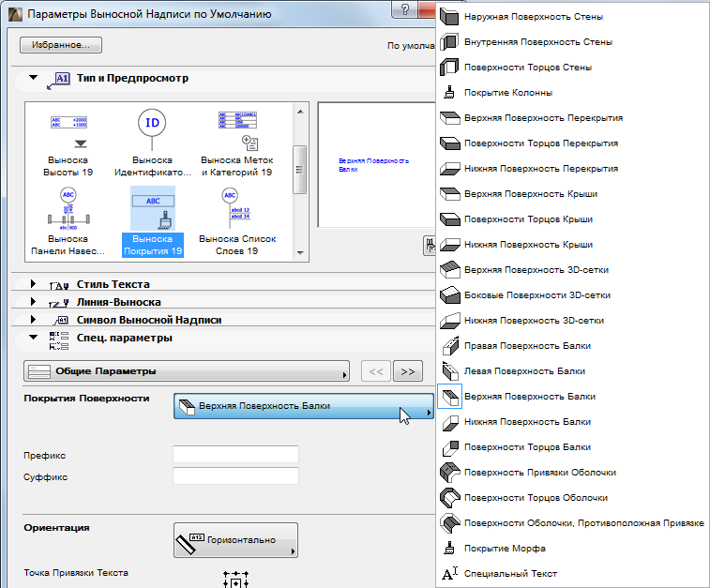The image size is (710, 588).
Task: Expand the Стиль Текста section
Action: pyautogui.click(x=33, y=284)
